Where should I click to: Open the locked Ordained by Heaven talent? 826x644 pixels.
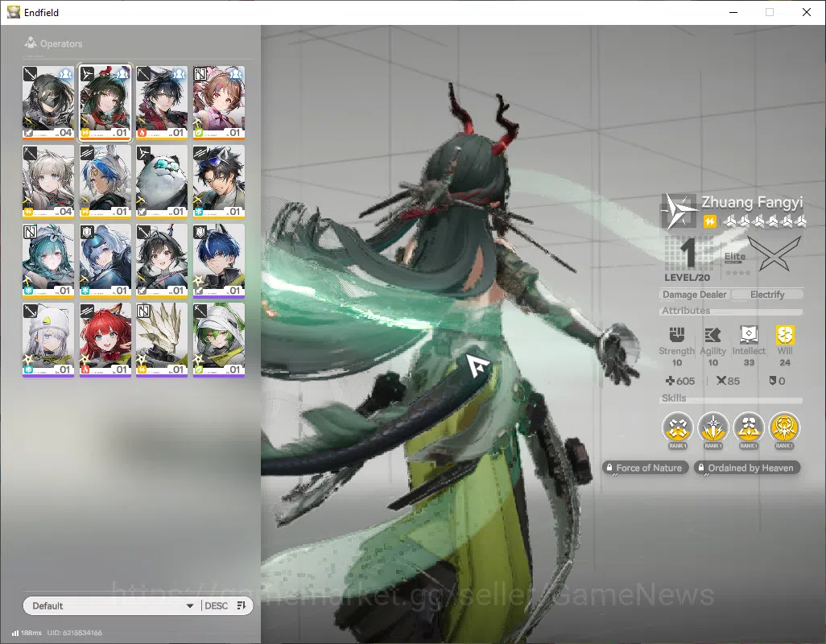pos(747,468)
